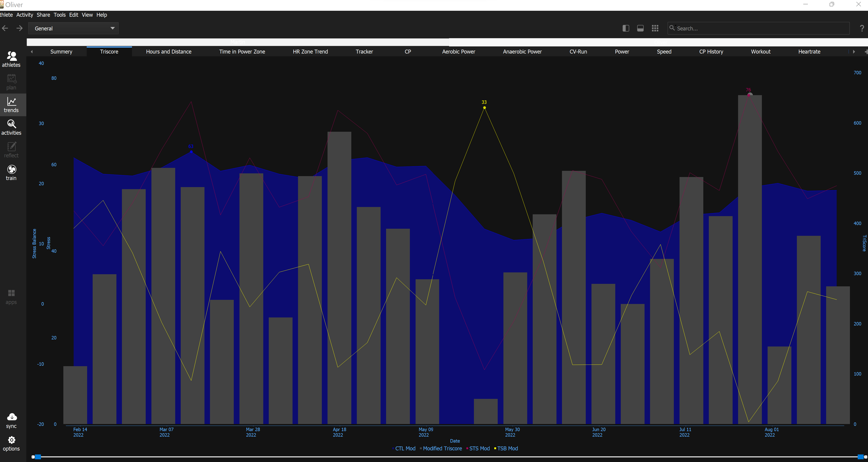Toggle the left sidebar panel

pyautogui.click(x=626, y=28)
